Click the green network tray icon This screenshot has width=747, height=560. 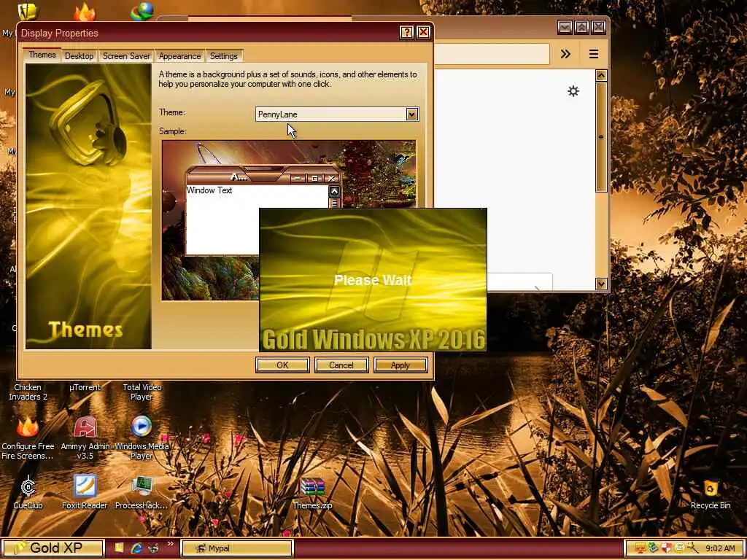pos(653,548)
